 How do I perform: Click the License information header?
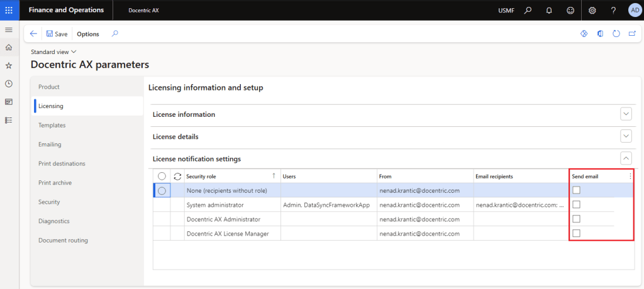click(x=184, y=114)
